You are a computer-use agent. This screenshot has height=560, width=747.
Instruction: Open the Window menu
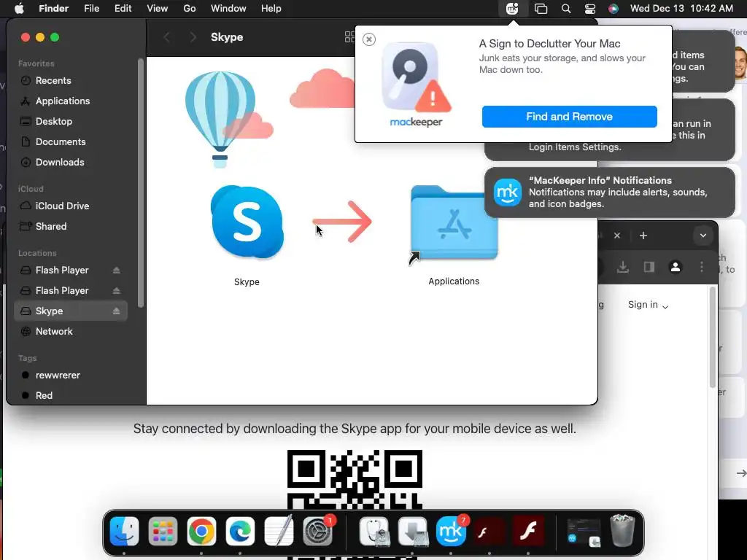pos(228,9)
